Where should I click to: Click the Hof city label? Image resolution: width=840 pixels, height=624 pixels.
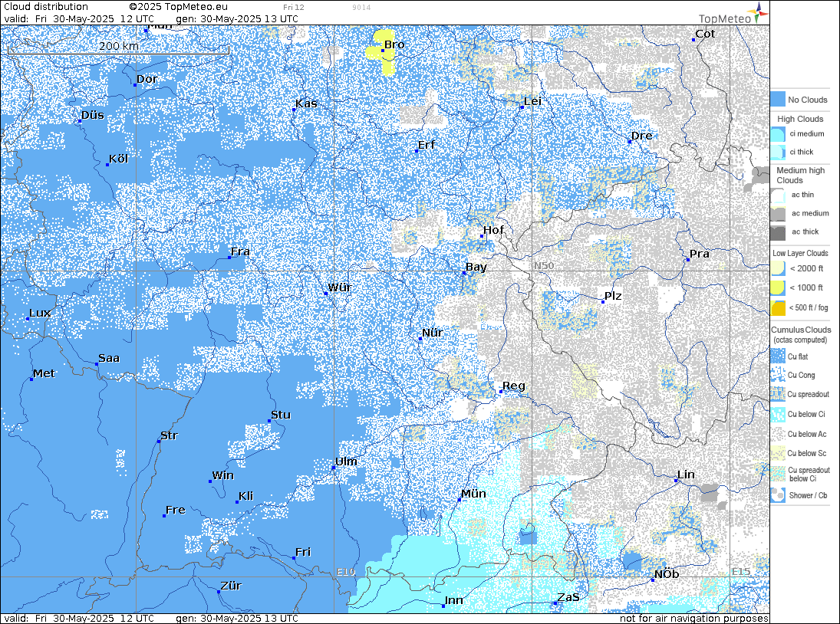tap(493, 230)
